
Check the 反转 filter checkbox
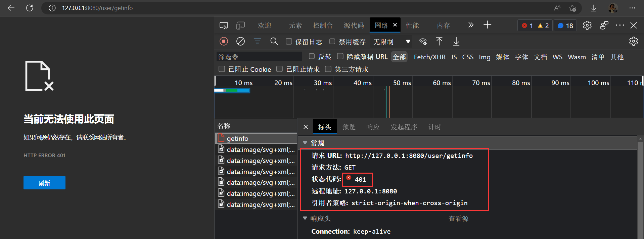pyautogui.click(x=312, y=56)
